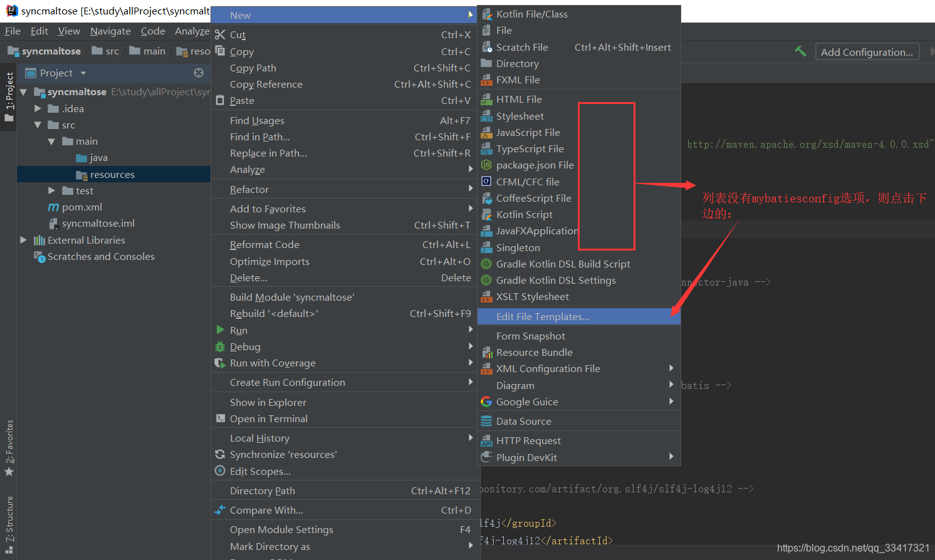This screenshot has width=935, height=560.
Task: Click the Gradle Kotlin DSL Build Script icon
Action: click(486, 264)
